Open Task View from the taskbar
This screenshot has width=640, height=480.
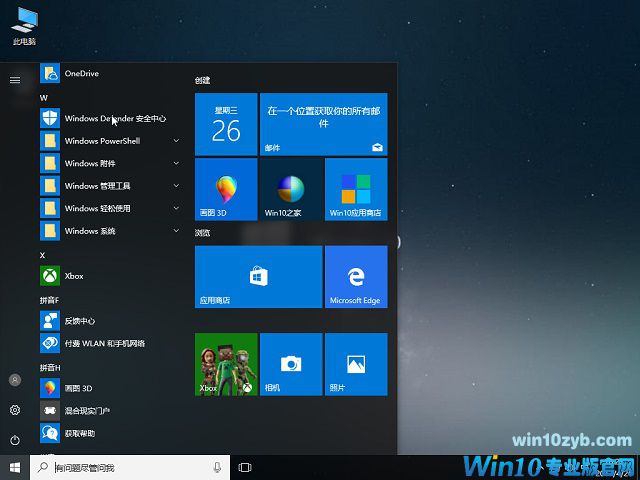coord(245,467)
